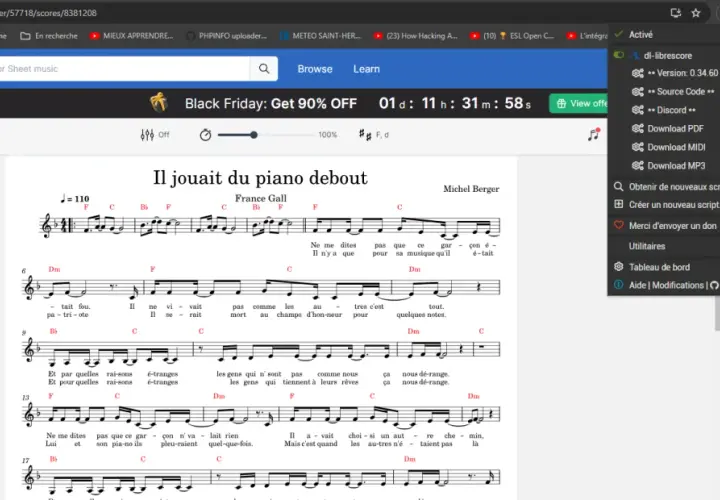This screenshot has width=720, height=500.
Task: Adjust the tempo slider handle
Action: (x=253, y=135)
